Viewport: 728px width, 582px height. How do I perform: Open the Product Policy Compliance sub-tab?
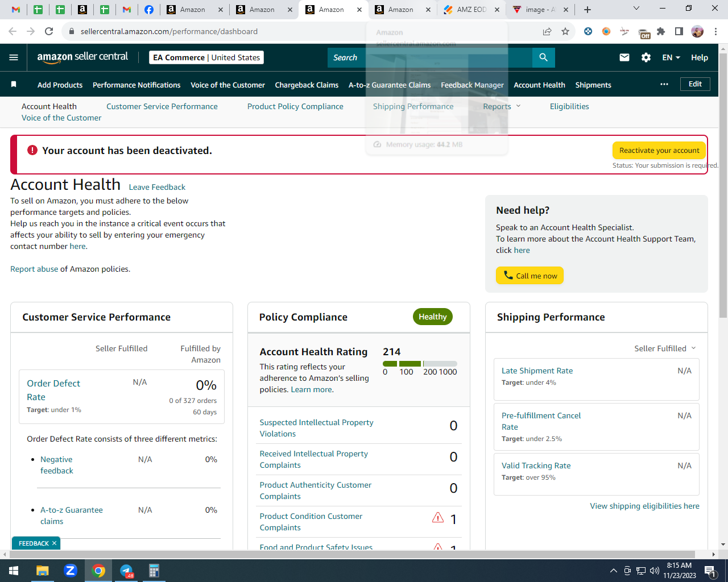[295, 106]
